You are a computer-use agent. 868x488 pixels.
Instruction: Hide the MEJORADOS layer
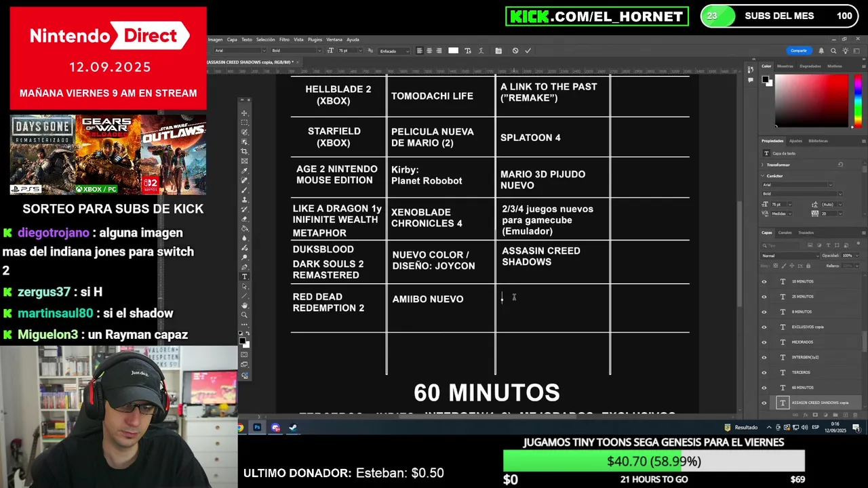(x=764, y=342)
